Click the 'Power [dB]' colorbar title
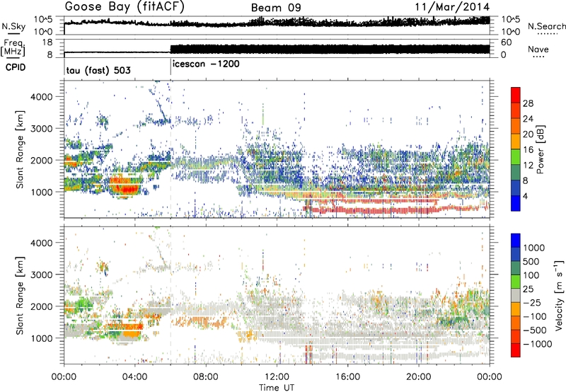The height and width of the screenshot is (392, 566). click(x=541, y=149)
